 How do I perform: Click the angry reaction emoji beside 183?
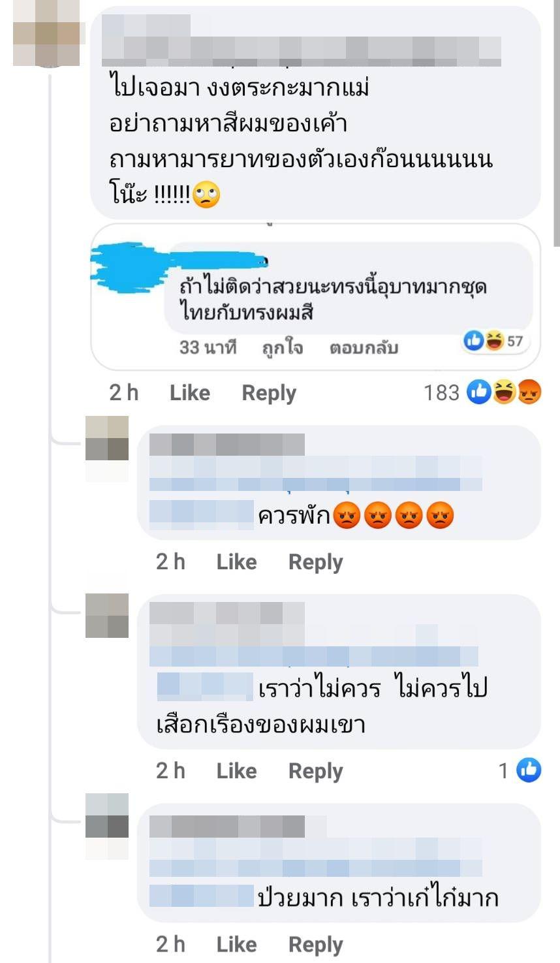(529, 392)
